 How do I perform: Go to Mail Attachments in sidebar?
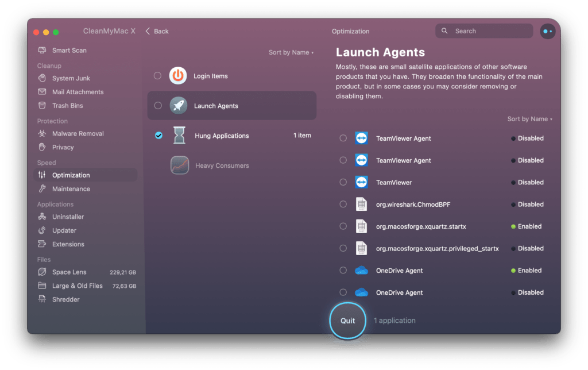pos(78,92)
